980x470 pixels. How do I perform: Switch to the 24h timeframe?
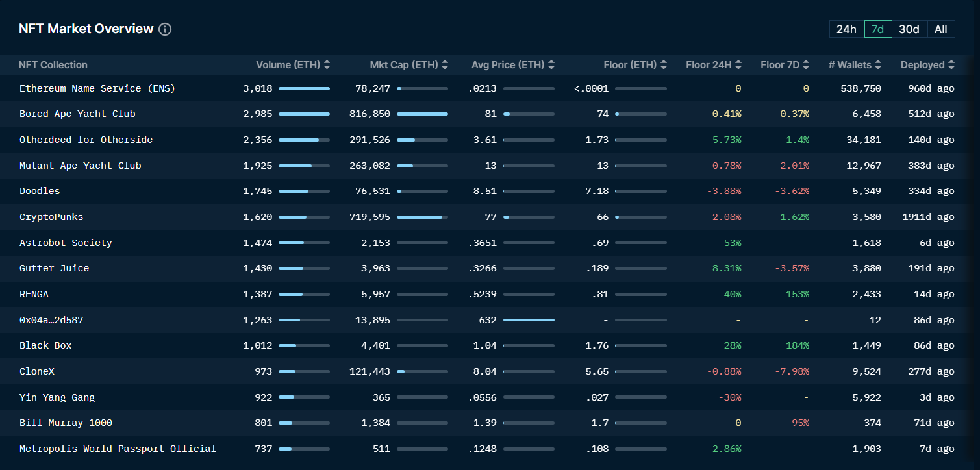pos(846,29)
